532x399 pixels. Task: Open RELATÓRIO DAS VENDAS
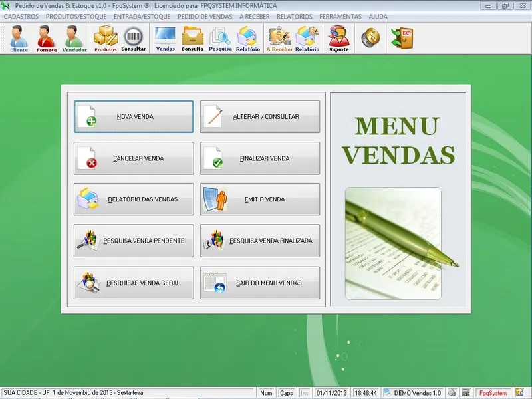[134, 199]
